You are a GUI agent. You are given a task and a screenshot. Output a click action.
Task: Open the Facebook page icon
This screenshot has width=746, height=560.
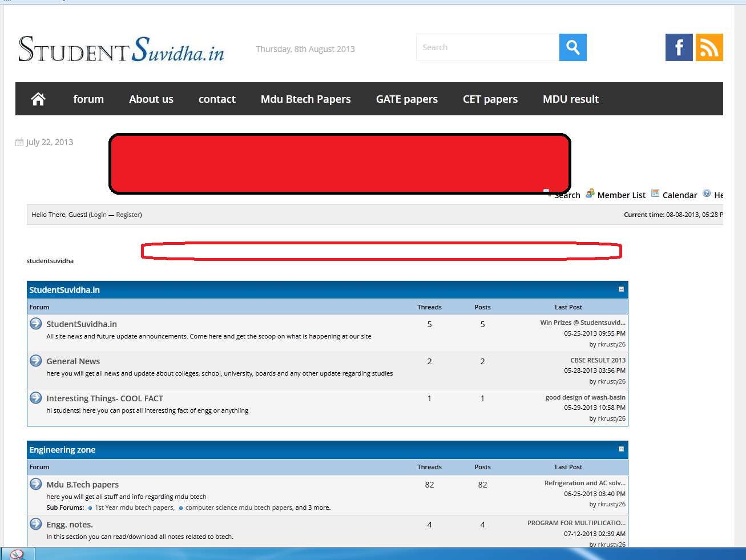[x=679, y=47]
